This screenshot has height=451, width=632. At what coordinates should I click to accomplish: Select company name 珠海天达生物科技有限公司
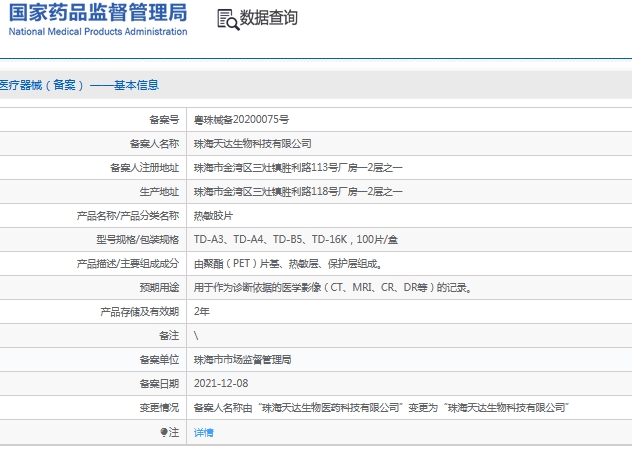(x=252, y=143)
